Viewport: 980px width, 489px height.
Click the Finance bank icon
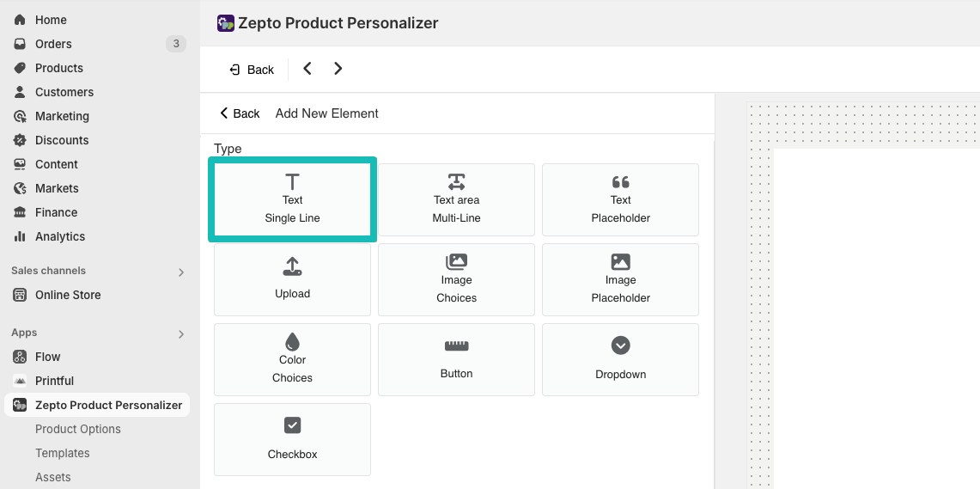pos(20,212)
